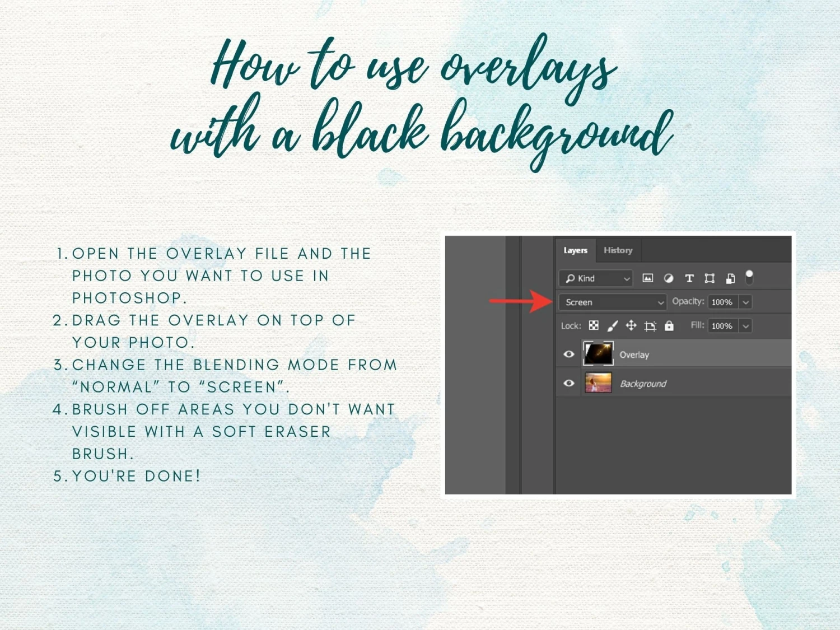Select the Layers tab
This screenshot has height=630, width=840.
click(x=575, y=250)
